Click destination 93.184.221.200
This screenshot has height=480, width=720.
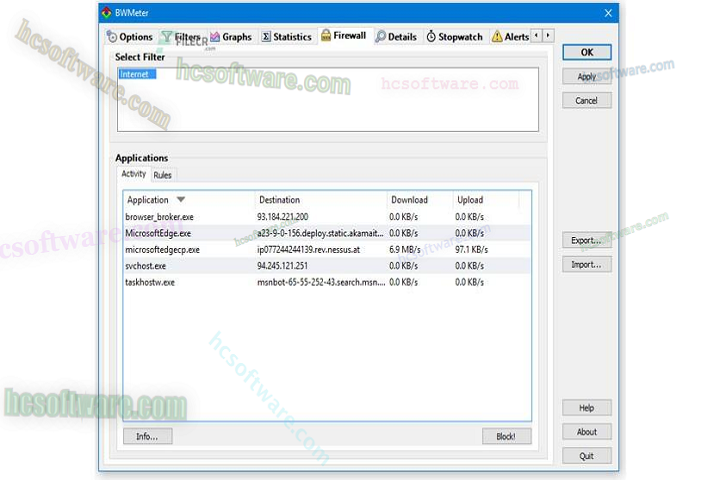[x=283, y=217]
